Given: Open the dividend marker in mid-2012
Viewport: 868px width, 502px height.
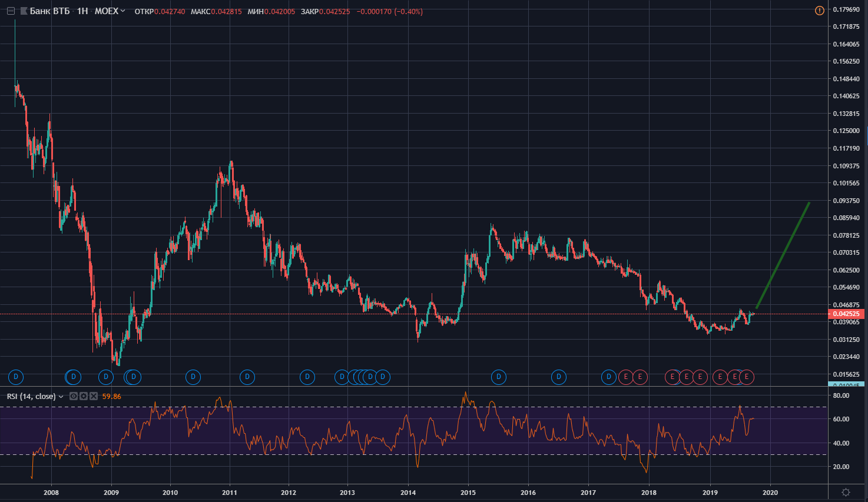Looking at the screenshot, I should click(307, 377).
